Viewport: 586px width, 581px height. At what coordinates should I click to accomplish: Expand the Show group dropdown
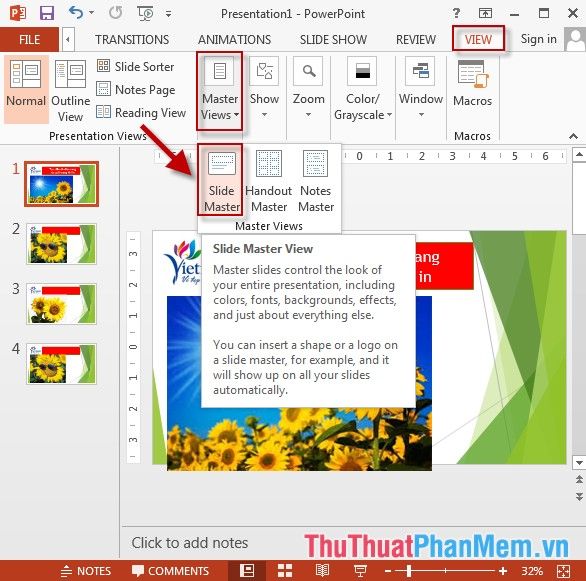264,88
